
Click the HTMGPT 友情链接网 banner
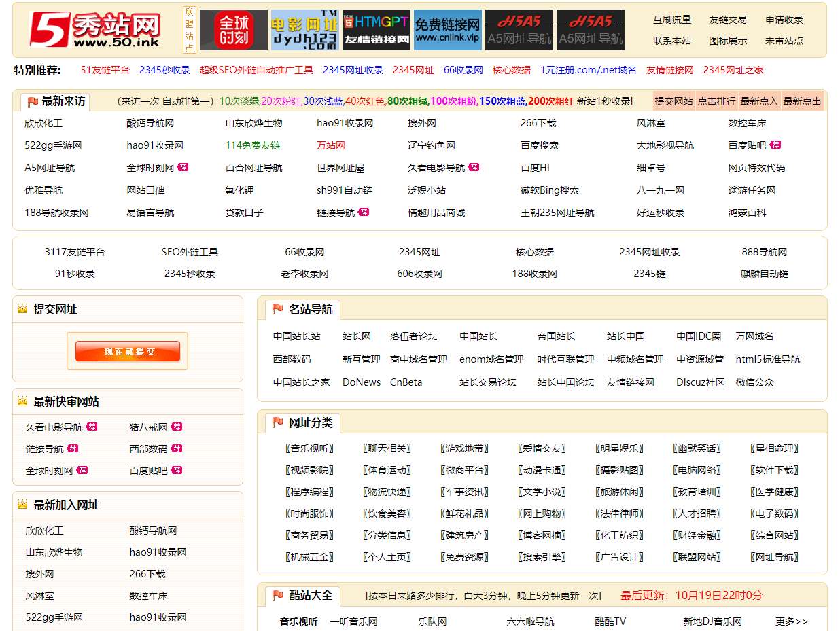click(x=376, y=30)
